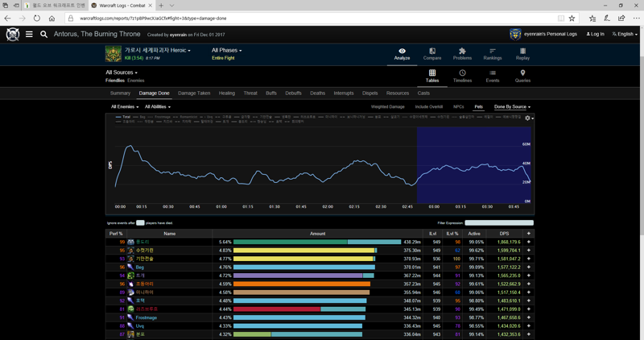Image resolution: width=644 pixels, height=340 pixels.
Task: Click the red damage bar at 4.44%
Action: (x=277, y=309)
